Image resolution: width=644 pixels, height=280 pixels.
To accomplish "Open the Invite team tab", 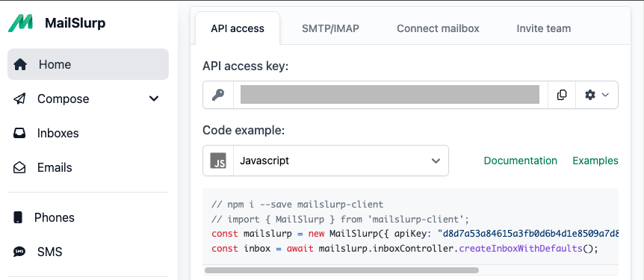I will 543,28.
